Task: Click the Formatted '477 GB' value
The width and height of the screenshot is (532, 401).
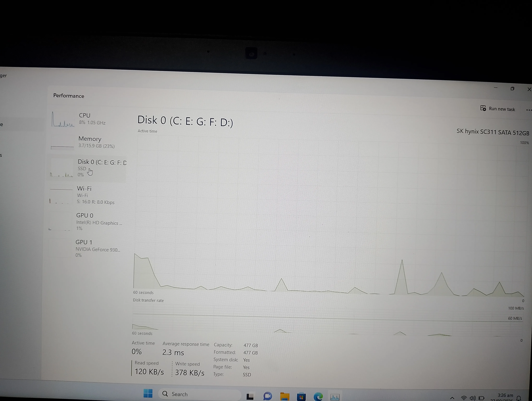Action: click(250, 353)
